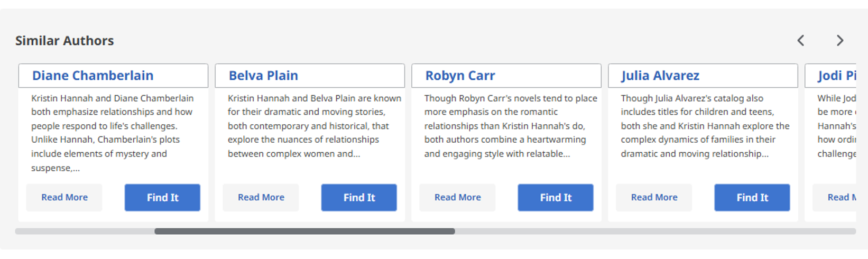
Task: Click the next arrow in Similar Authors
Action: pyautogui.click(x=839, y=41)
